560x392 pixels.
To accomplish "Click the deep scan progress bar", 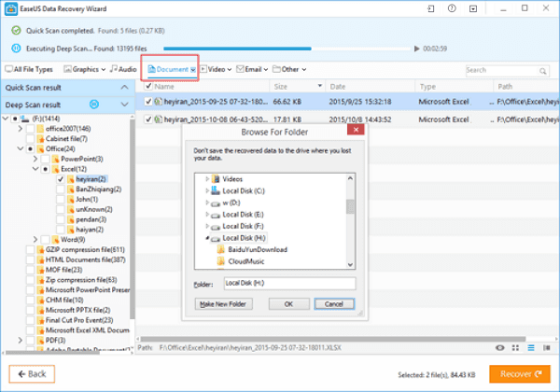I will click(x=287, y=49).
